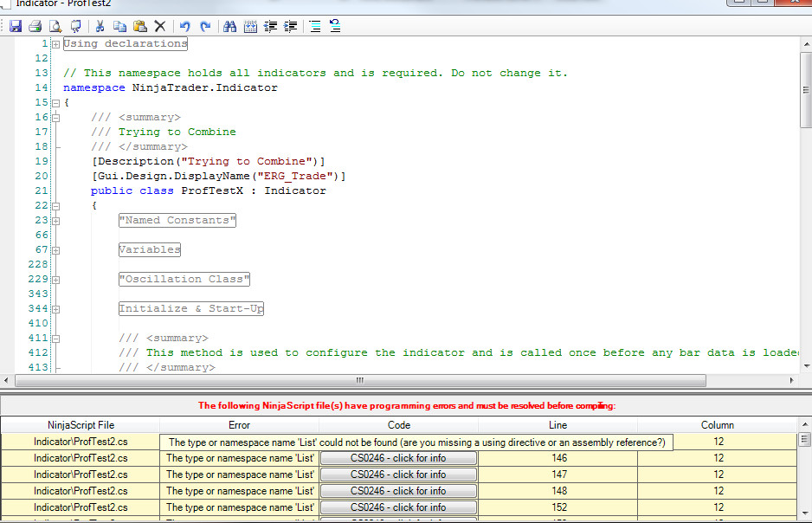Click CS0246 info button for line 146
Screen dimensions: 812x523
coord(398,458)
